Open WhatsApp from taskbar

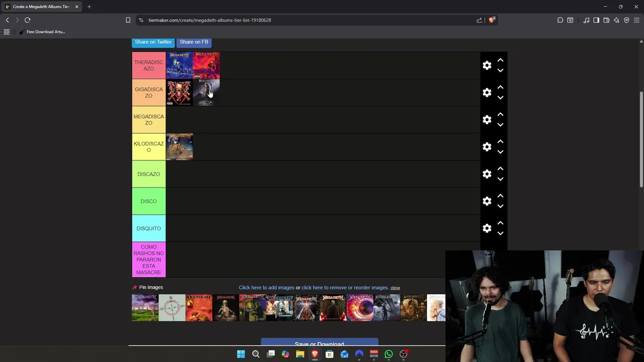[x=388, y=354]
